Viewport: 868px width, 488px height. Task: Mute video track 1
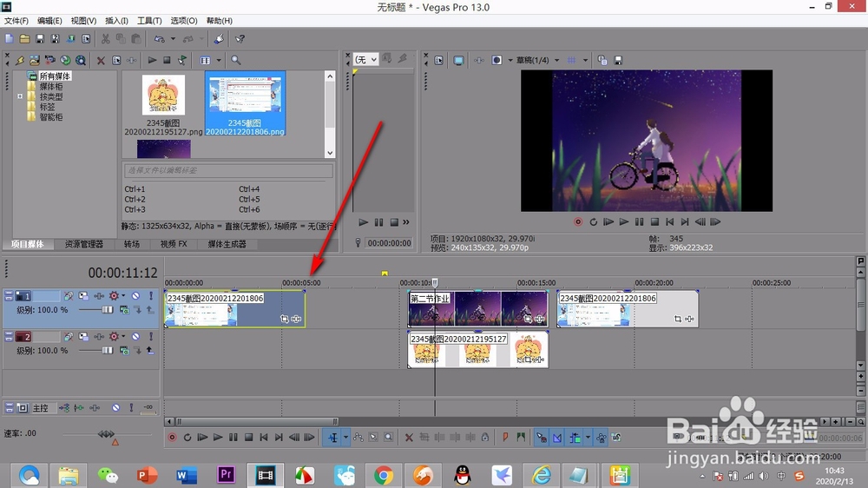135,296
